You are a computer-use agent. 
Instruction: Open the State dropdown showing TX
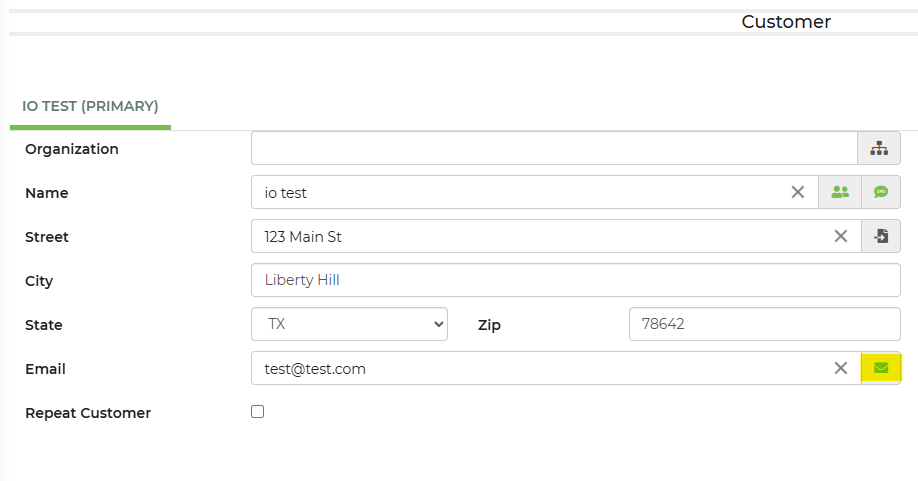coord(349,324)
